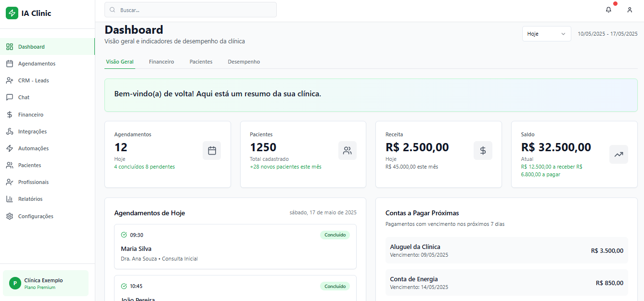Click the Agendamentos de Hoje heading

pos(150,213)
